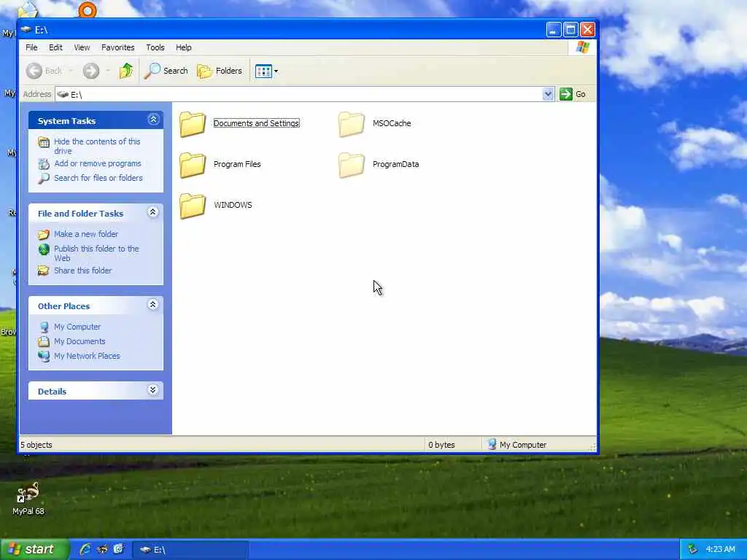The height and width of the screenshot is (560, 747).
Task: Click Hide the contents of this drive
Action: click(x=97, y=146)
